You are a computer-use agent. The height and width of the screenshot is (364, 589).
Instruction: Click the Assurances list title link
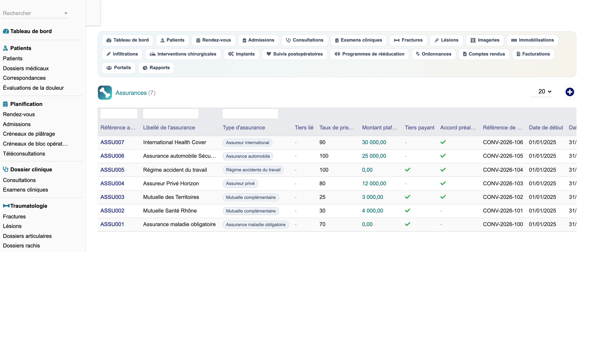point(131,93)
